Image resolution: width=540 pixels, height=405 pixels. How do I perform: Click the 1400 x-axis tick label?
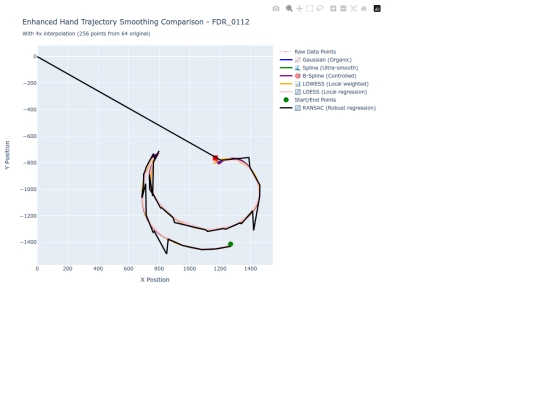[x=250, y=269]
